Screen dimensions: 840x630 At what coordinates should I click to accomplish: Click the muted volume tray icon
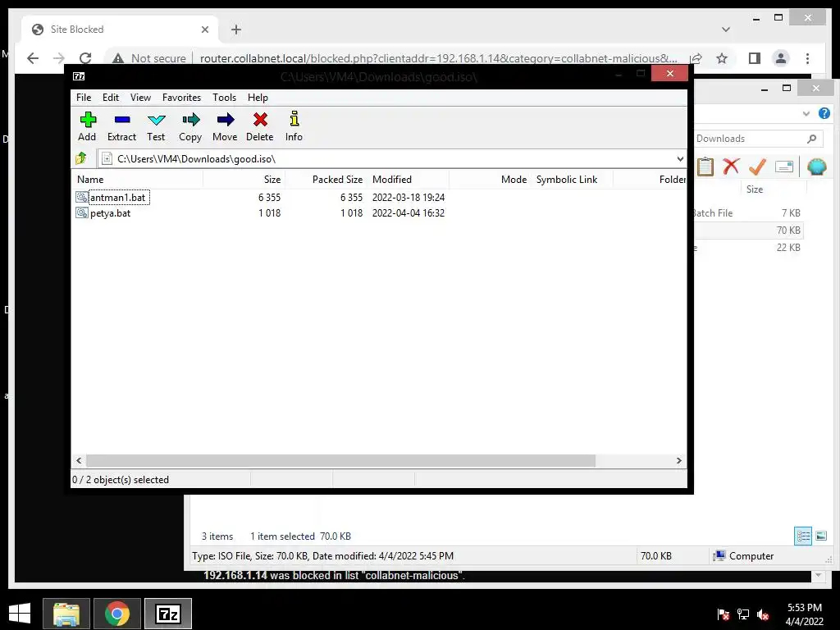coord(762,614)
